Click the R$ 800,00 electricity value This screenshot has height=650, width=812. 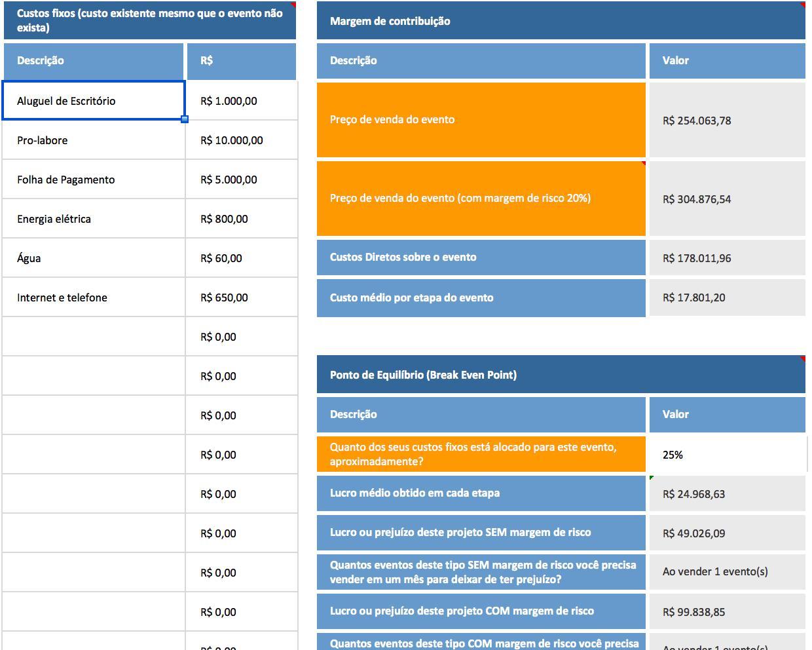coord(241,219)
